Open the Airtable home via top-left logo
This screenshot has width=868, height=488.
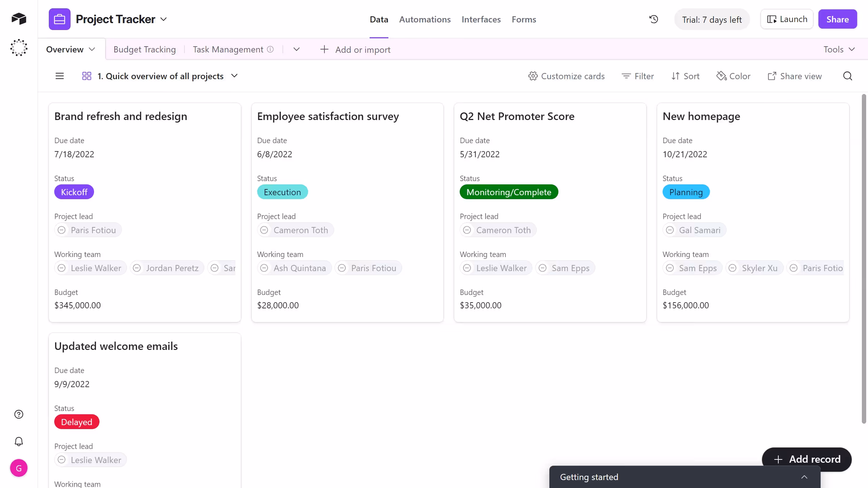point(18,19)
